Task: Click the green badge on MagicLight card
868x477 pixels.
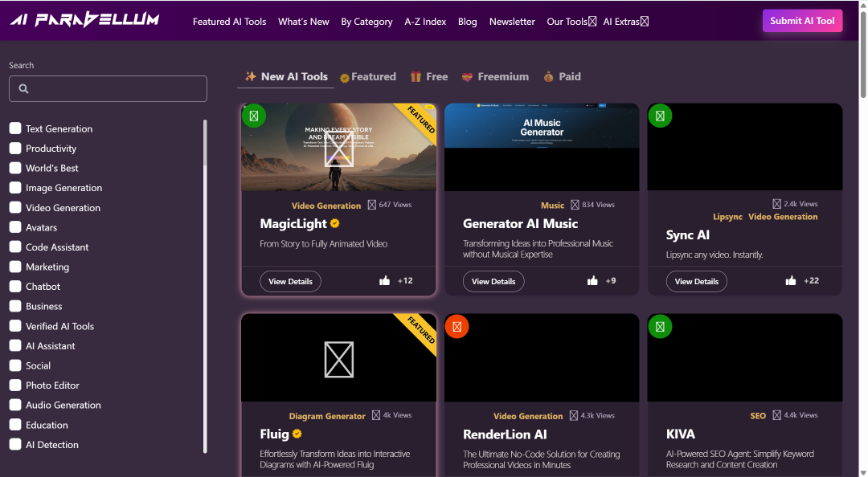Action: [x=253, y=116]
